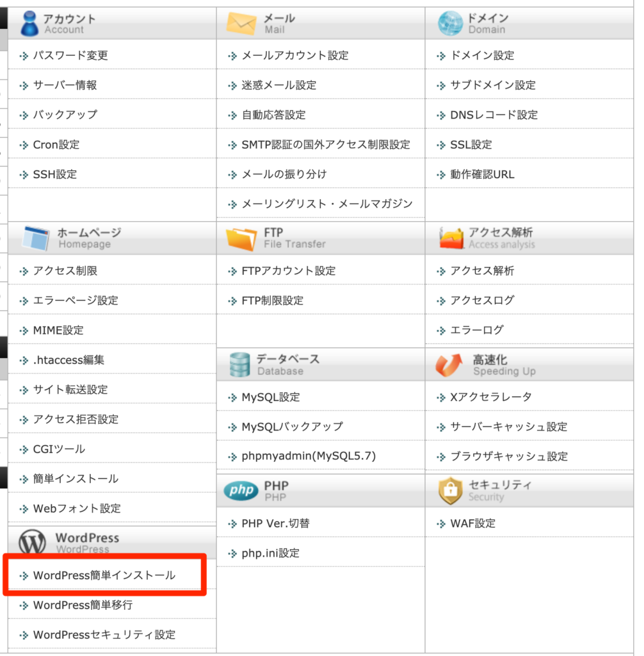This screenshot has height=656, width=644.
Task: Open PHP Ver.切替
Action: (275, 524)
